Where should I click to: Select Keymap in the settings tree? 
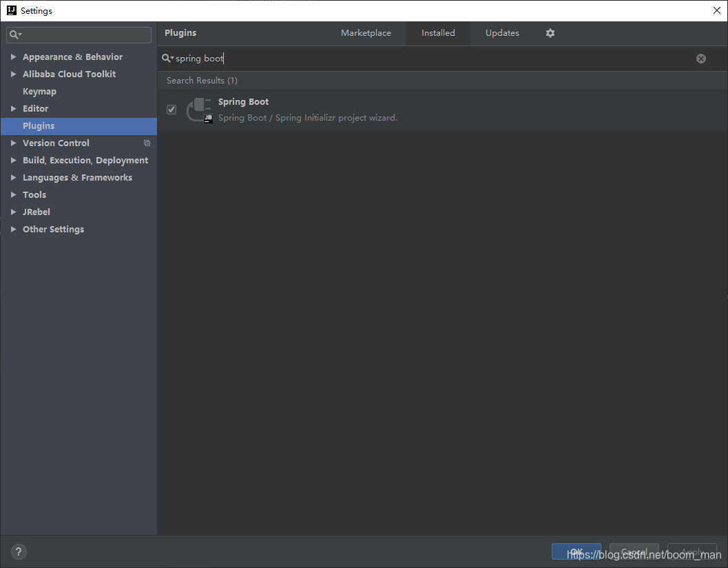point(39,92)
